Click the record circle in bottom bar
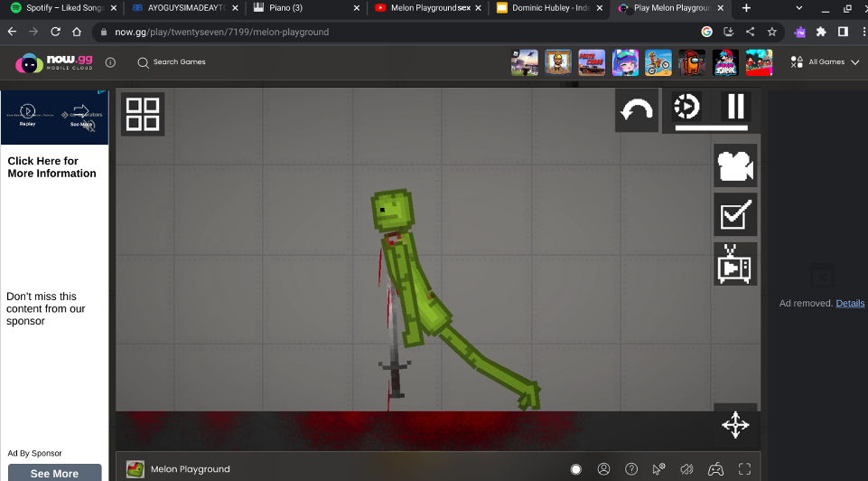The image size is (868, 481). click(575, 469)
